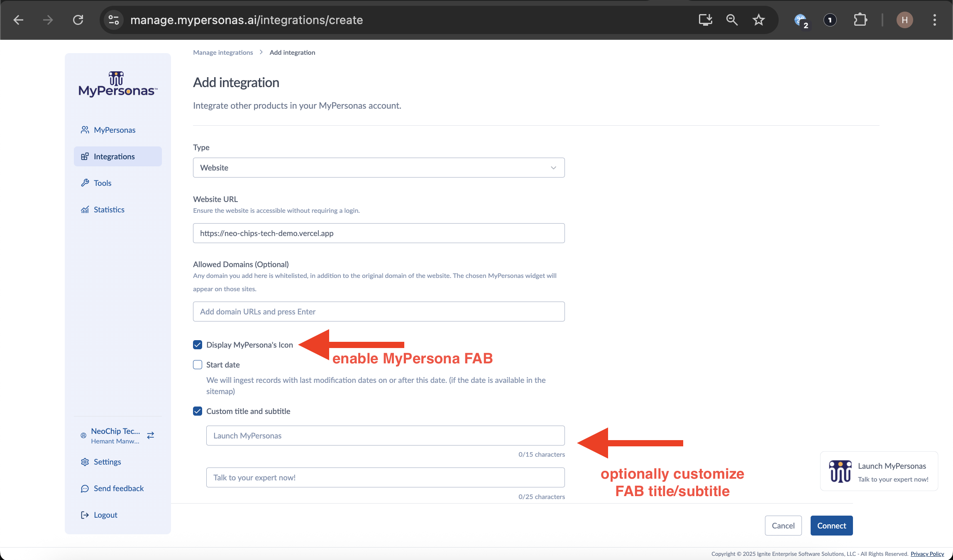Image resolution: width=953 pixels, height=560 pixels.
Task: Click the Statistics chart icon
Action: [x=85, y=209]
